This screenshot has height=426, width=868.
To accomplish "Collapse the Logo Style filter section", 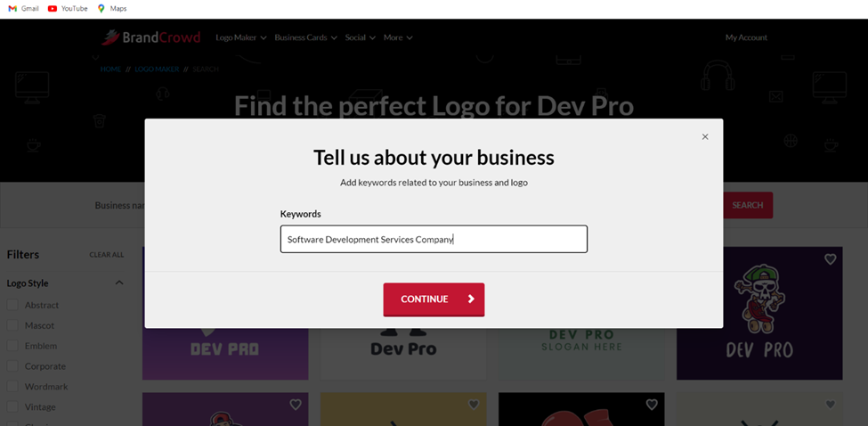I will click(x=119, y=283).
